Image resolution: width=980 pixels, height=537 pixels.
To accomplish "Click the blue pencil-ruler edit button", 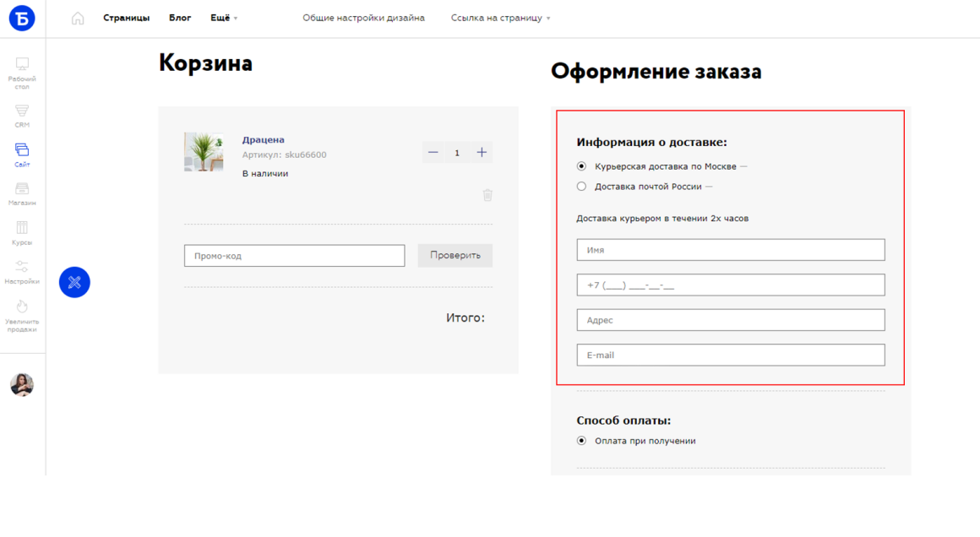I will (x=74, y=282).
